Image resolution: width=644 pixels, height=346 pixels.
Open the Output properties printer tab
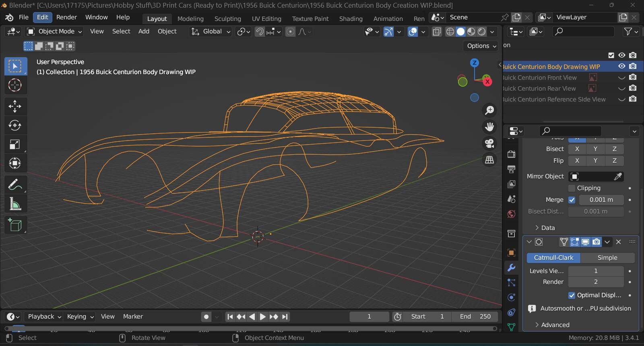(511, 169)
